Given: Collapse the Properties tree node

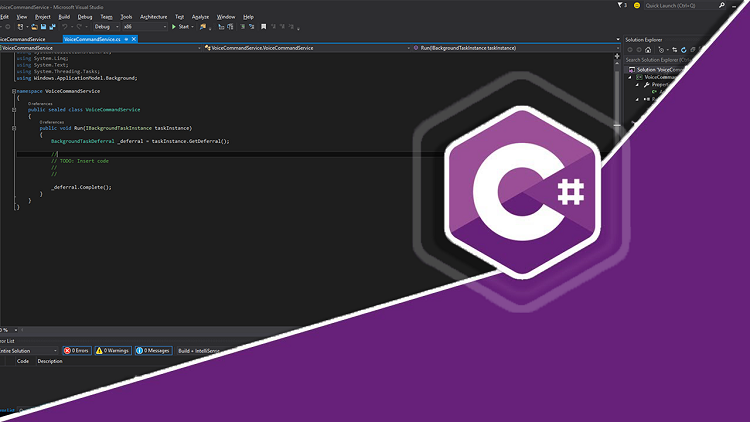Looking at the screenshot, I should click(x=637, y=85).
